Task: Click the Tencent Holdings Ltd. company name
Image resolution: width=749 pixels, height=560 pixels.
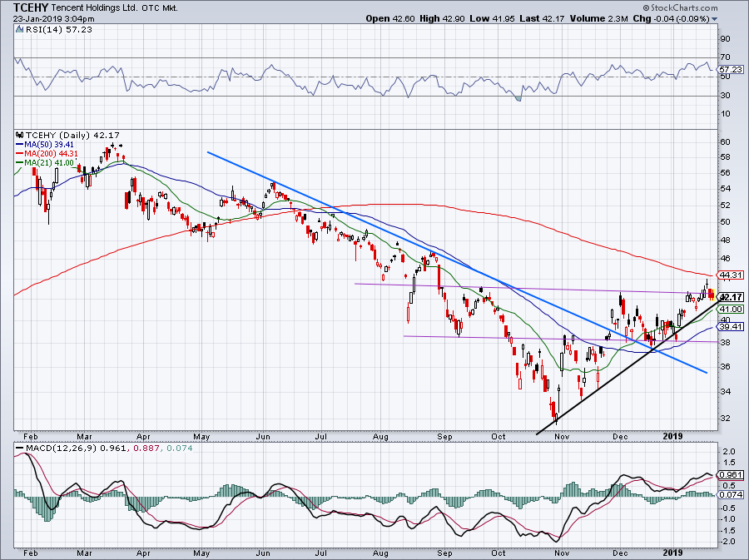Action: pos(95,8)
